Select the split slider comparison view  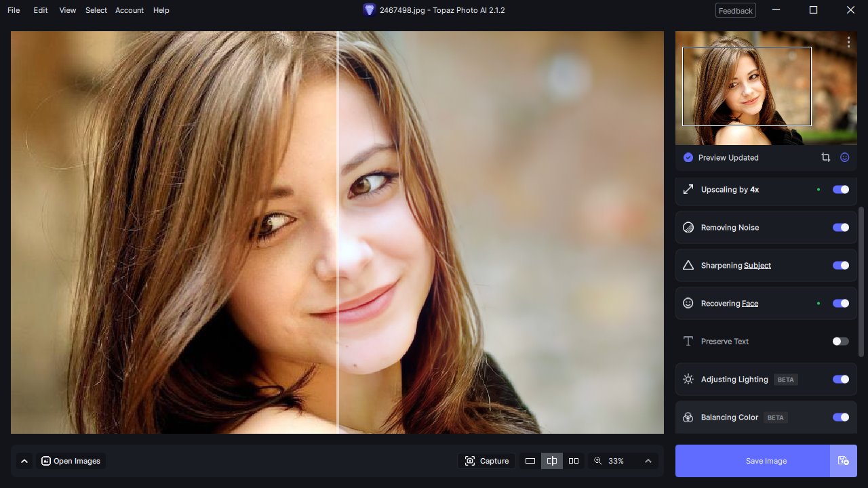point(552,461)
